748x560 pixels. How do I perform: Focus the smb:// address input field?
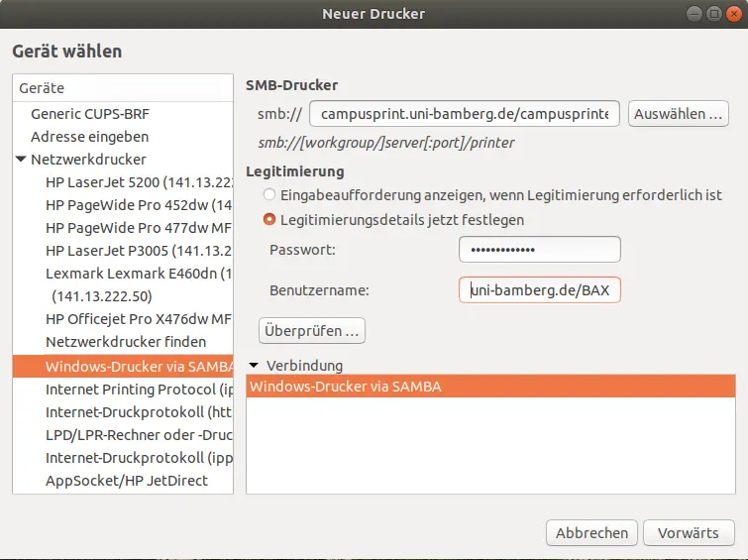[465, 114]
